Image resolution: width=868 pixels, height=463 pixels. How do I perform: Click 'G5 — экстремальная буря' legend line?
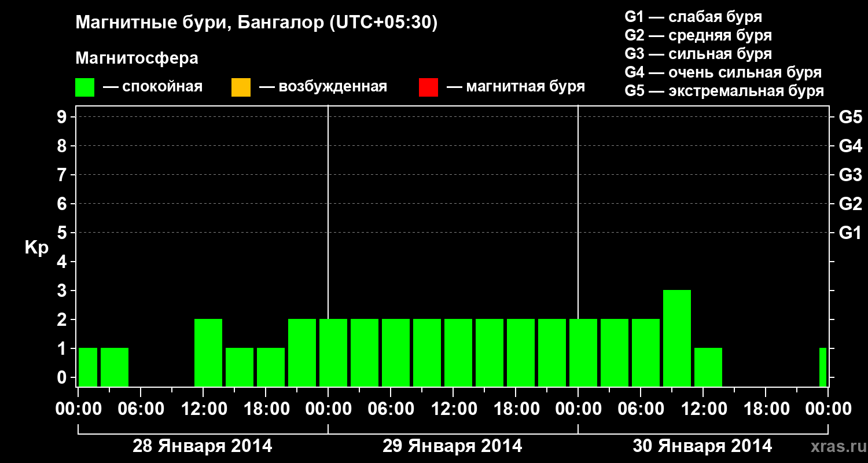click(724, 91)
